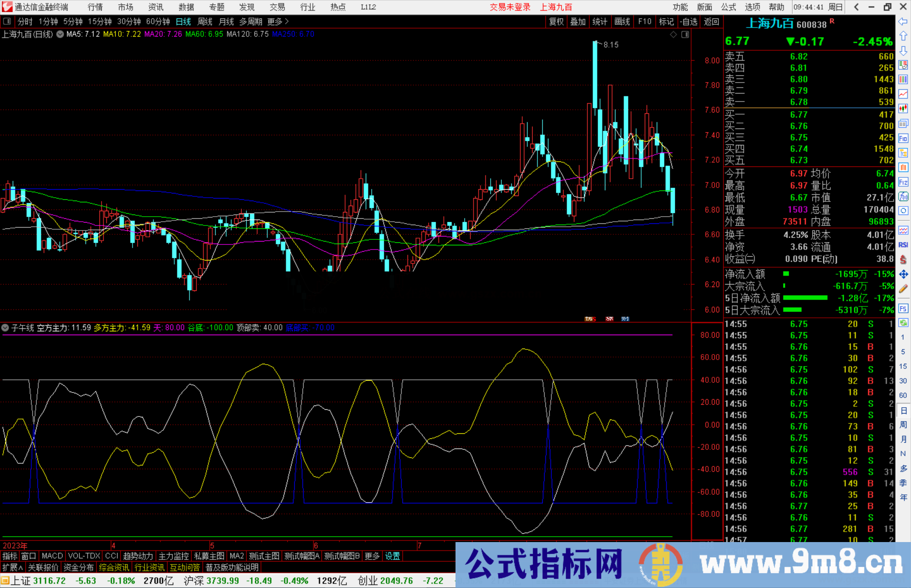Open the 互动问答 link at bottom
Image resolution: width=911 pixels, height=588 pixels.
185,567
